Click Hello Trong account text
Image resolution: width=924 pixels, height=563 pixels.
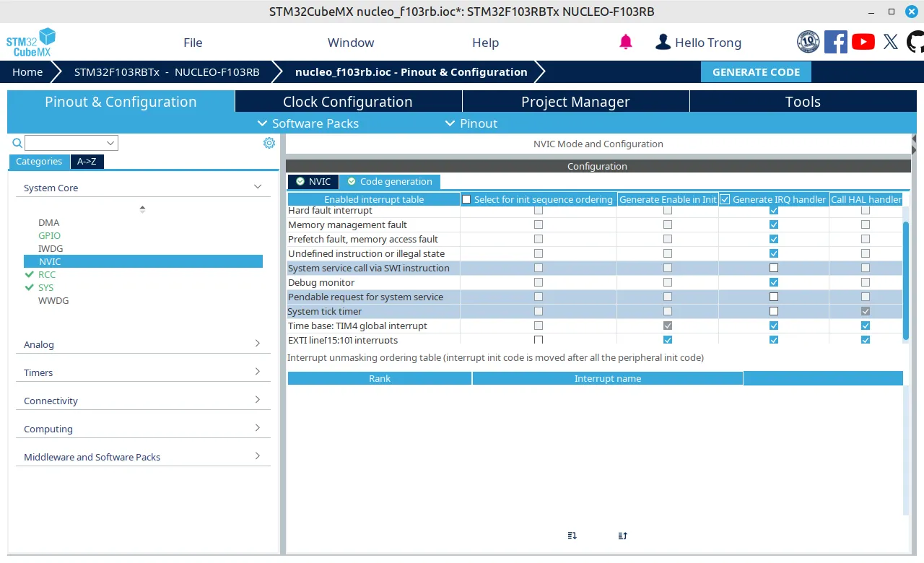[708, 43]
